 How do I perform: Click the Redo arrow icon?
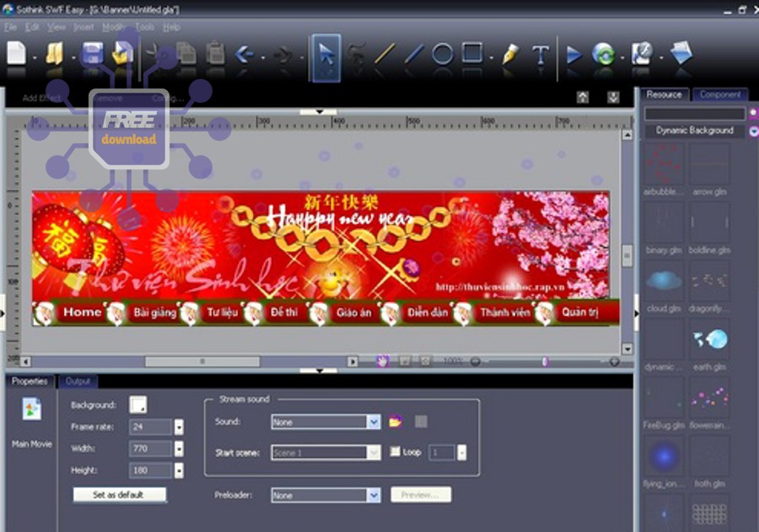point(283,55)
